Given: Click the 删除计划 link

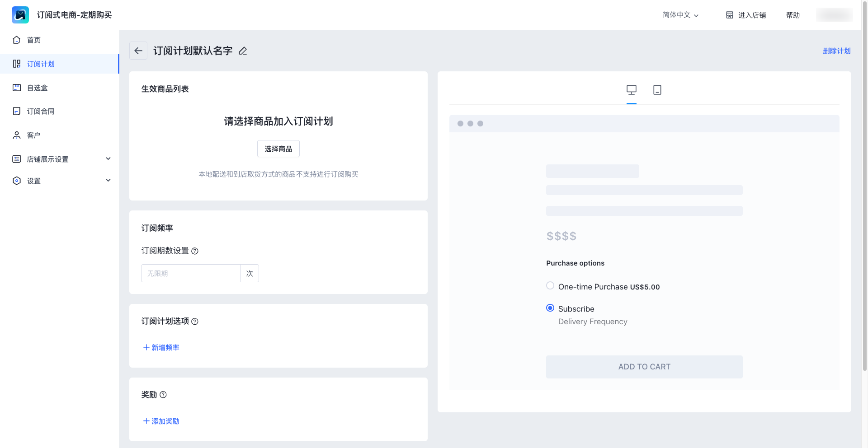Looking at the screenshot, I should (836, 51).
